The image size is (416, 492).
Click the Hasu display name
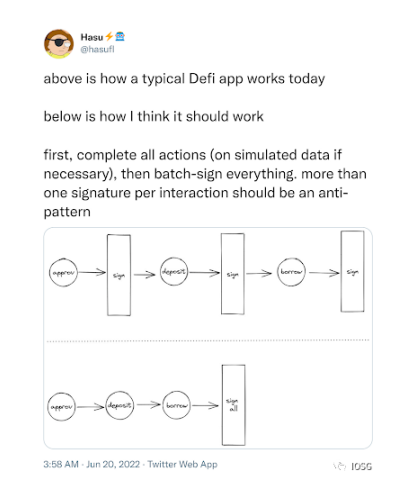click(x=92, y=37)
